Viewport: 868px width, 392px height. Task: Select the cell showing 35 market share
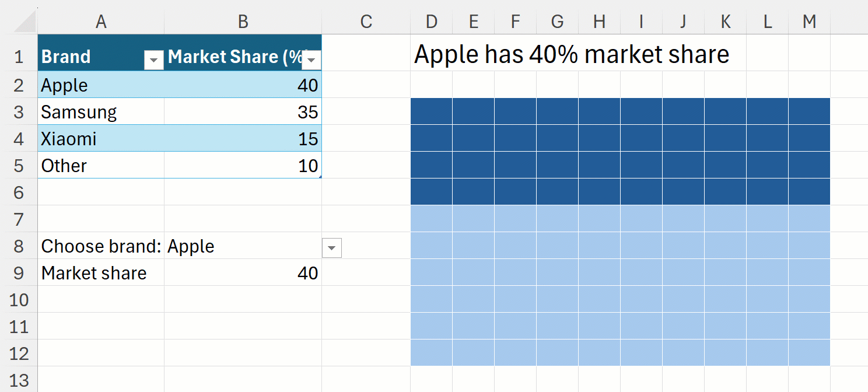pos(243,112)
